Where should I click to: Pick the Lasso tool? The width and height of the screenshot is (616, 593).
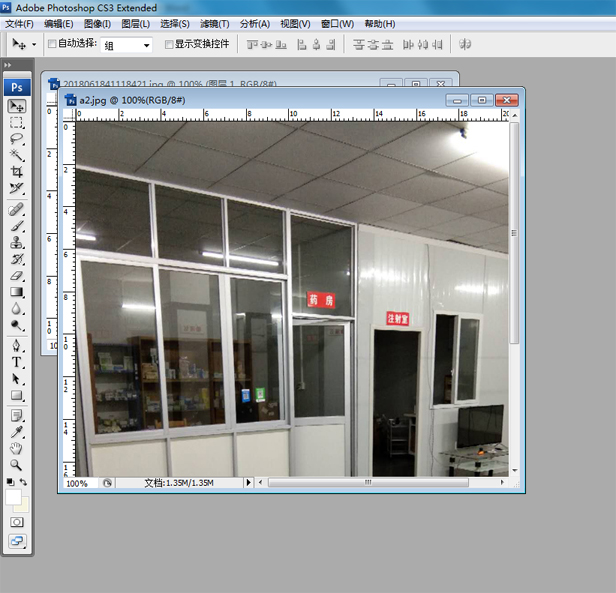point(17,139)
